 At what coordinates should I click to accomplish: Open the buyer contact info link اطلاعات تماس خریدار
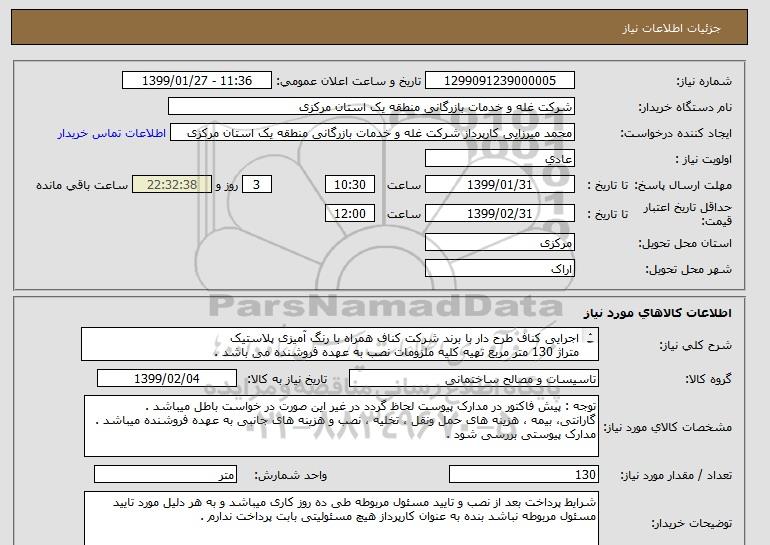click(x=112, y=134)
